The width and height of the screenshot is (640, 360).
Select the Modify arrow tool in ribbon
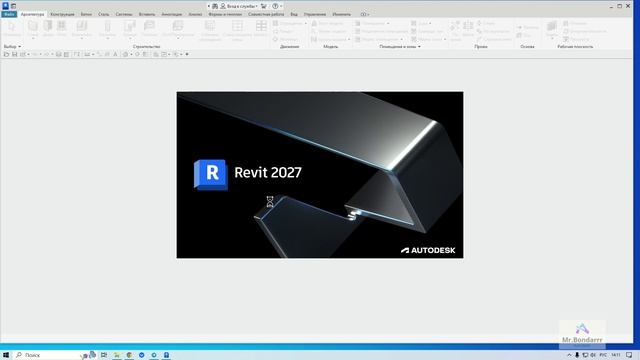click(x=11, y=27)
